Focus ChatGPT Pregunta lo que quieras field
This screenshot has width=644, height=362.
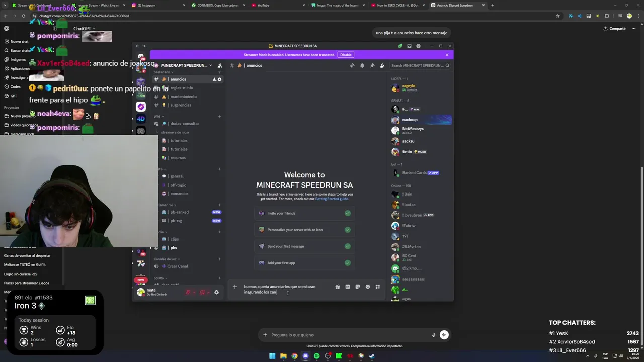(347, 335)
